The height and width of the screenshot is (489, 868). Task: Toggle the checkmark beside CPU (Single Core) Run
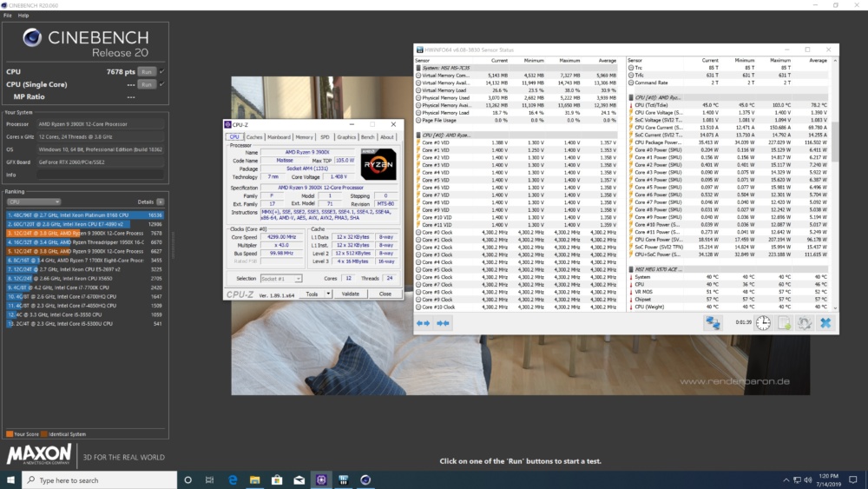161,84
